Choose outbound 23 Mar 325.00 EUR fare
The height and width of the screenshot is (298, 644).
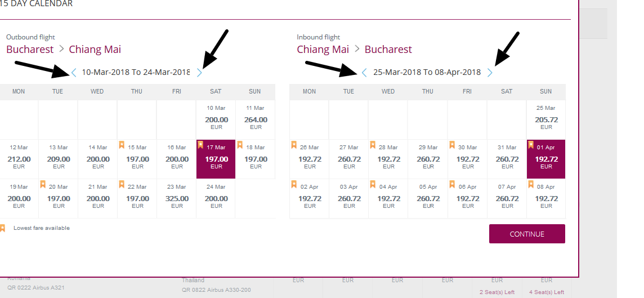coord(177,198)
